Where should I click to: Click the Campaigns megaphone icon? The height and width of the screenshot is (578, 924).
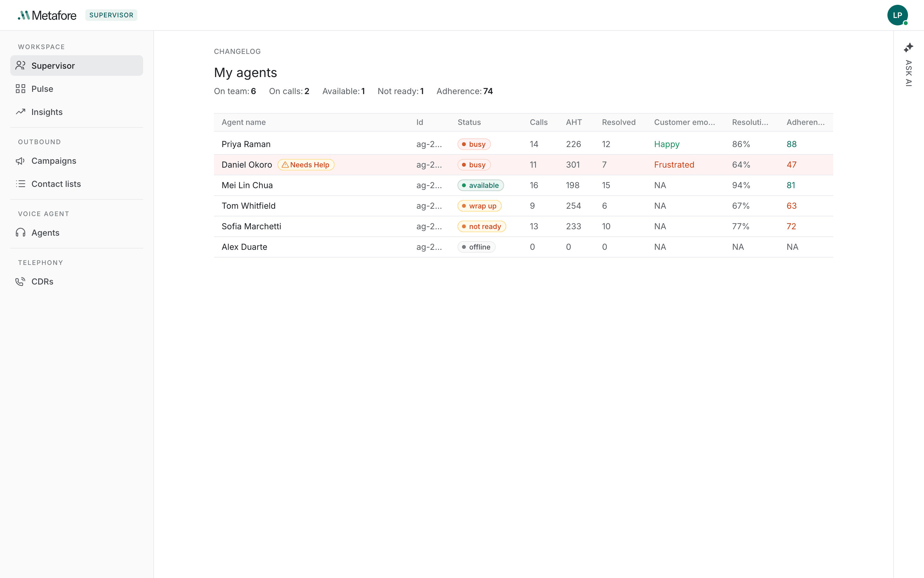[x=21, y=161]
